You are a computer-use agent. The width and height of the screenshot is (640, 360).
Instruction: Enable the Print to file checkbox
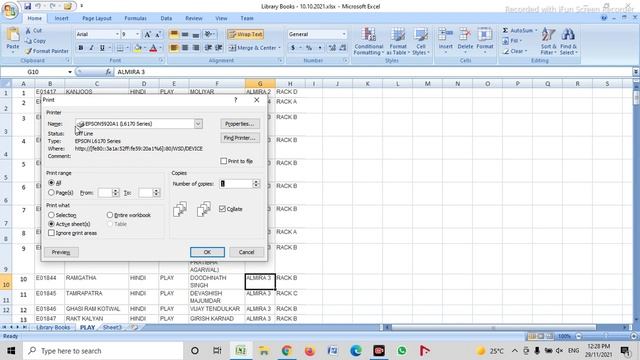[x=224, y=161]
